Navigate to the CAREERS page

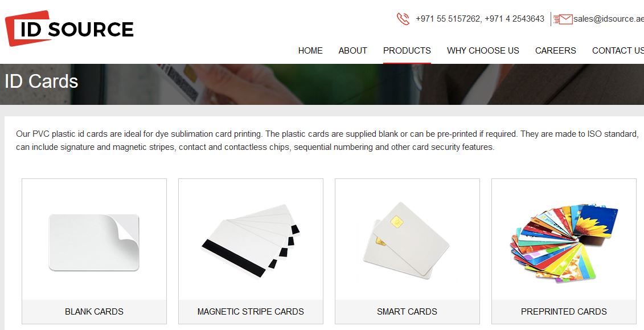coord(555,51)
